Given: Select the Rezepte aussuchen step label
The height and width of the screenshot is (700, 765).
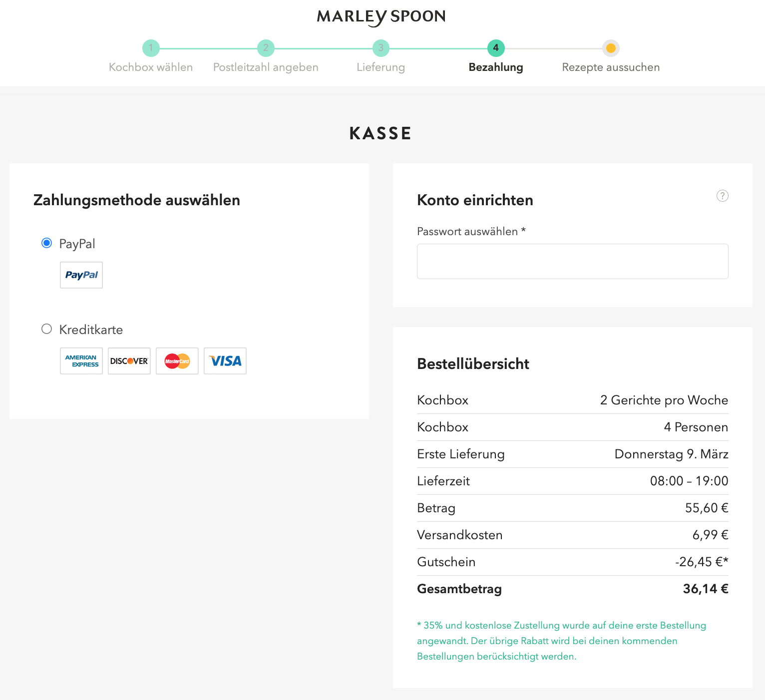Looking at the screenshot, I should point(611,67).
